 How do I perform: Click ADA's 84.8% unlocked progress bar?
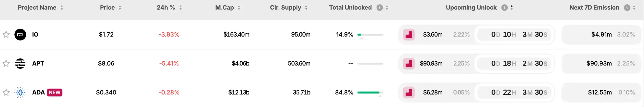370,93
